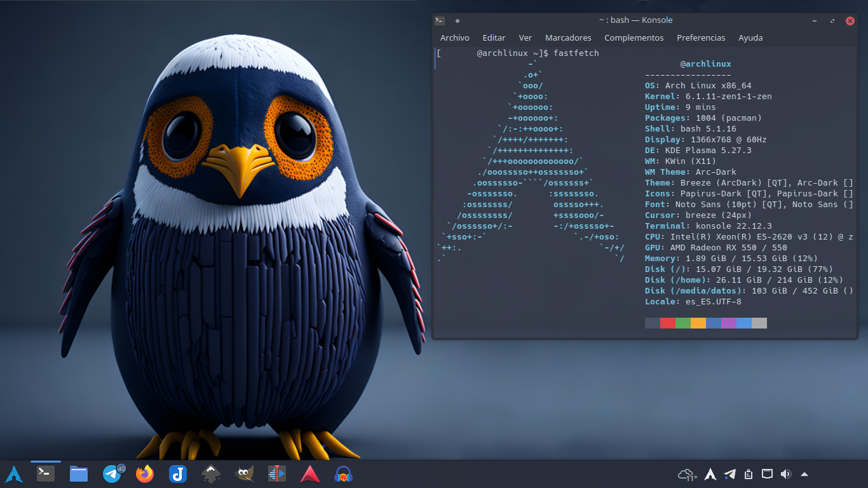Viewport: 868px width, 488px height.
Task: Open the Ayuda menu
Action: coord(750,38)
